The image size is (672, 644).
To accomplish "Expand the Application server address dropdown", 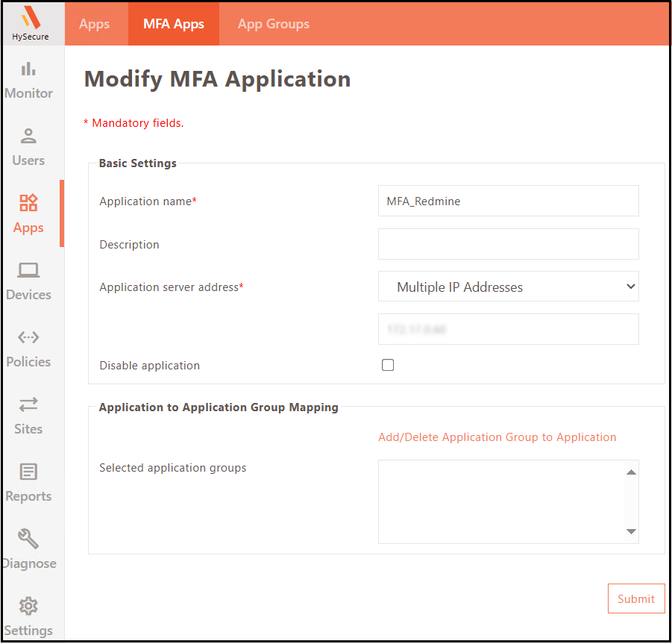I will (508, 287).
